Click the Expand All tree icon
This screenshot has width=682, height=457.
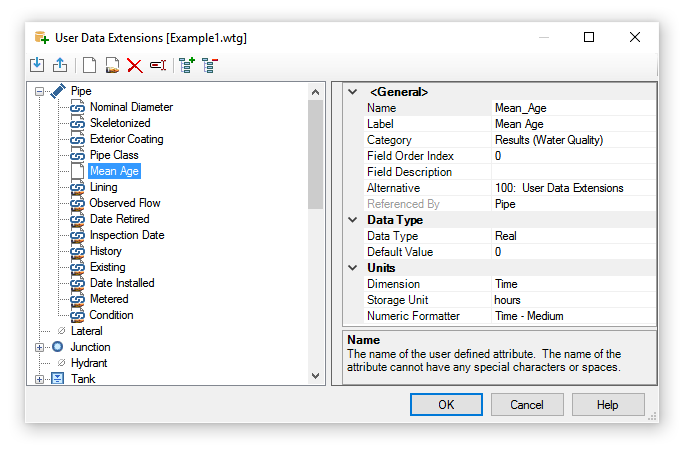pyautogui.click(x=186, y=65)
